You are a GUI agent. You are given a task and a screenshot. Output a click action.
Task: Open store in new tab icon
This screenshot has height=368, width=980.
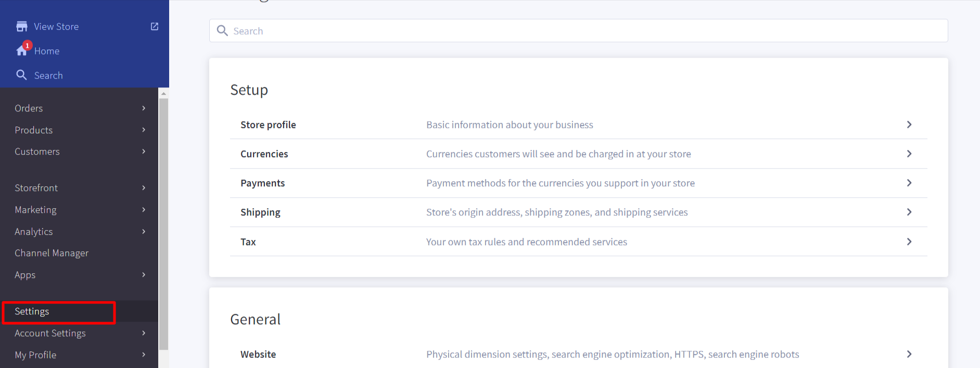155,27
